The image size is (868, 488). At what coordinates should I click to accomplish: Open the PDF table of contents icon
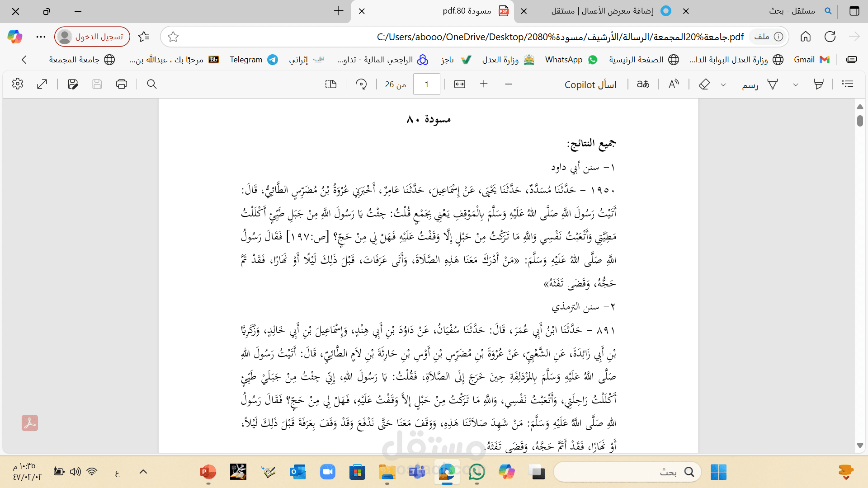[x=848, y=84]
